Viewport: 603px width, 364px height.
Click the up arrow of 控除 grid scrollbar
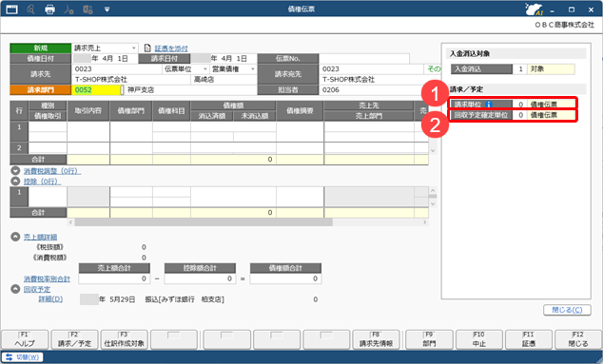coord(433,191)
